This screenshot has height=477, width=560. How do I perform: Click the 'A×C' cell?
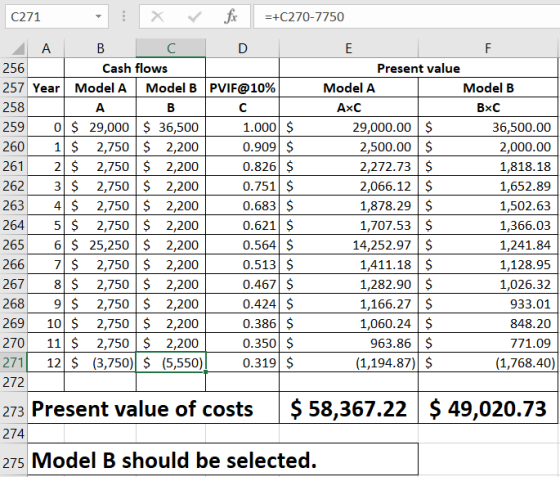(349, 107)
